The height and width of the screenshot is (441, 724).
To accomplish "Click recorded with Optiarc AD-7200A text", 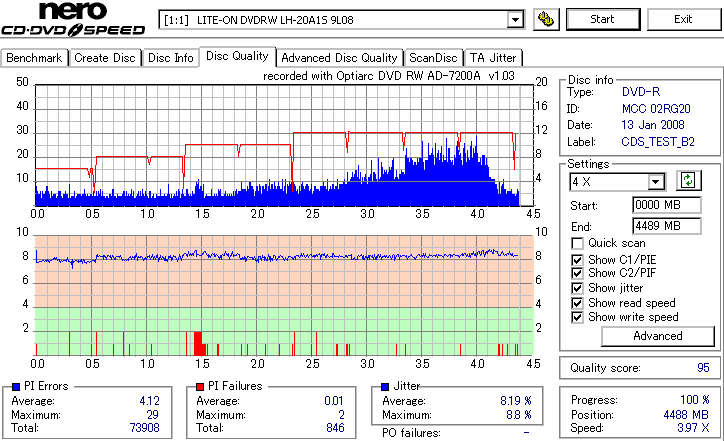I will [389, 76].
